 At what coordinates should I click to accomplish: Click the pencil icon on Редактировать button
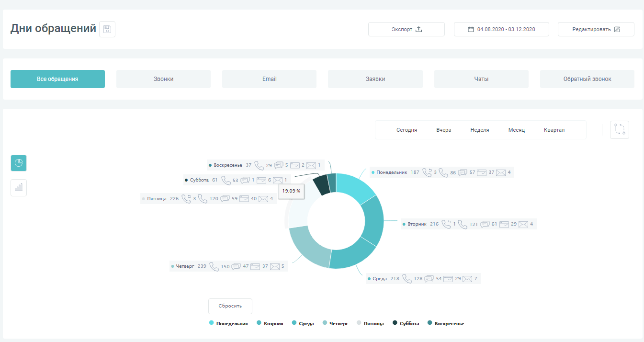(617, 29)
